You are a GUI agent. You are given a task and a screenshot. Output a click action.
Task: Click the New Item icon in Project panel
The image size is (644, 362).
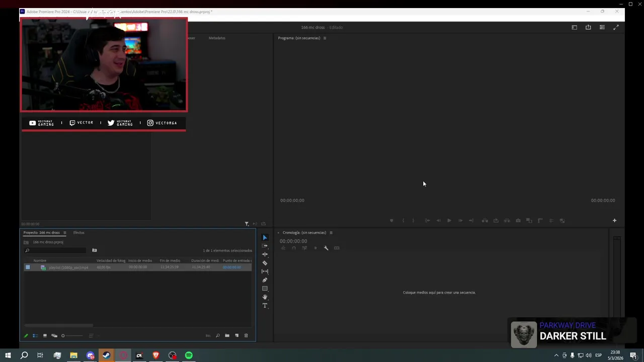point(236,335)
